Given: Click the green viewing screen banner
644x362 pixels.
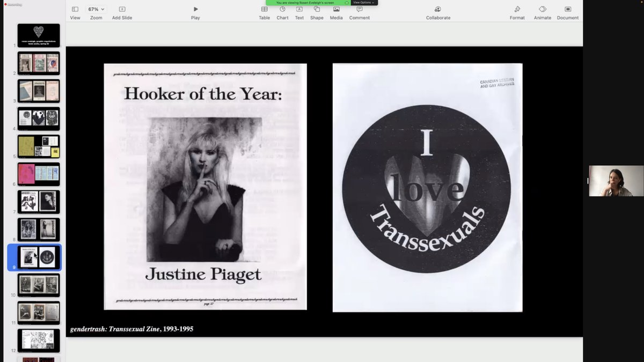Looking at the screenshot, I should (307, 3).
